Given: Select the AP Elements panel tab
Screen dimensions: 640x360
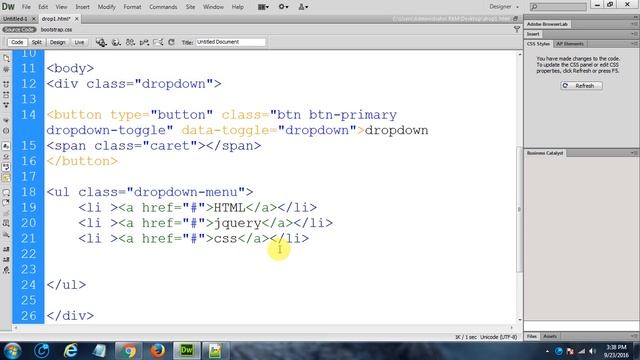Looking at the screenshot, I should click(x=570, y=44).
